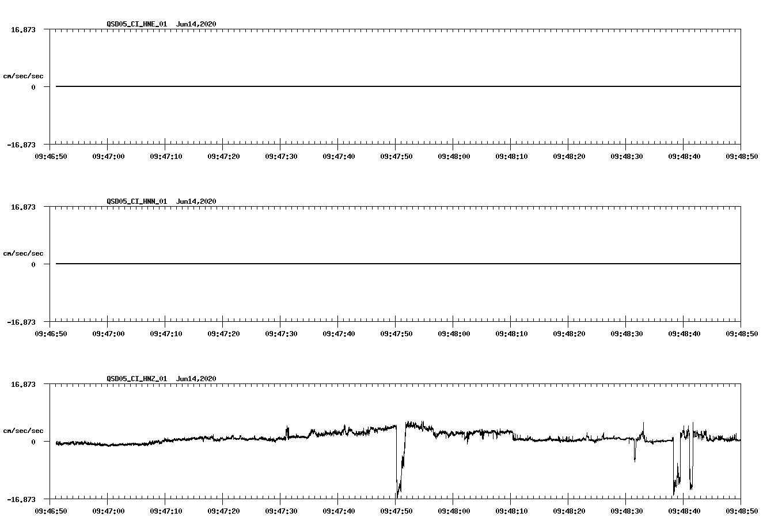The height and width of the screenshot is (532, 782).
Task: Click the 09:47:50 time label under HNZ plot
Action: (396, 511)
